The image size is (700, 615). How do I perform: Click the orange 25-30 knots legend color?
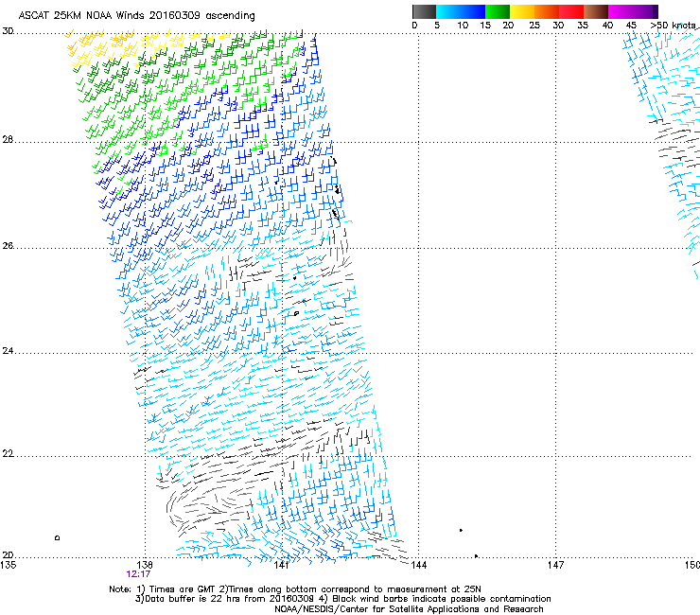point(547,11)
